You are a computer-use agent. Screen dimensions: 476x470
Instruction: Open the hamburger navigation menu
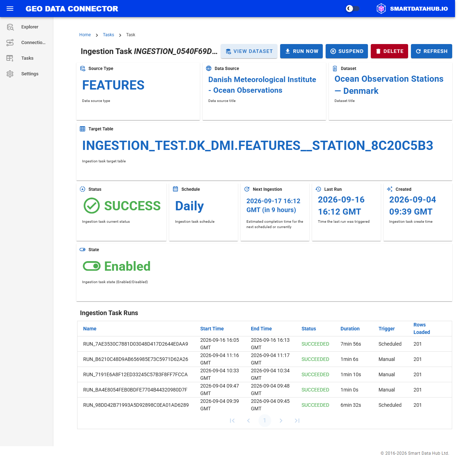point(10,9)
